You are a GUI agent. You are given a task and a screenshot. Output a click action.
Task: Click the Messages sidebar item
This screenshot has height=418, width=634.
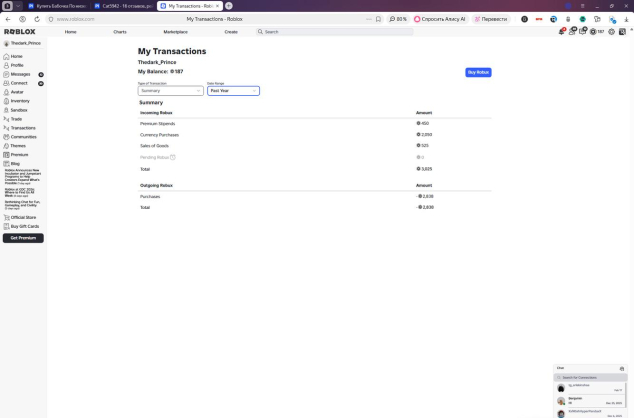pyautogui.click(x=19, y=74)
